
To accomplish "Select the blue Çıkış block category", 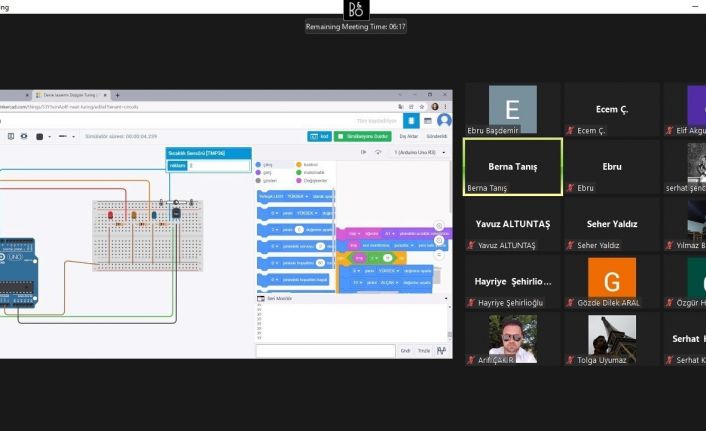I will (264, 164).
